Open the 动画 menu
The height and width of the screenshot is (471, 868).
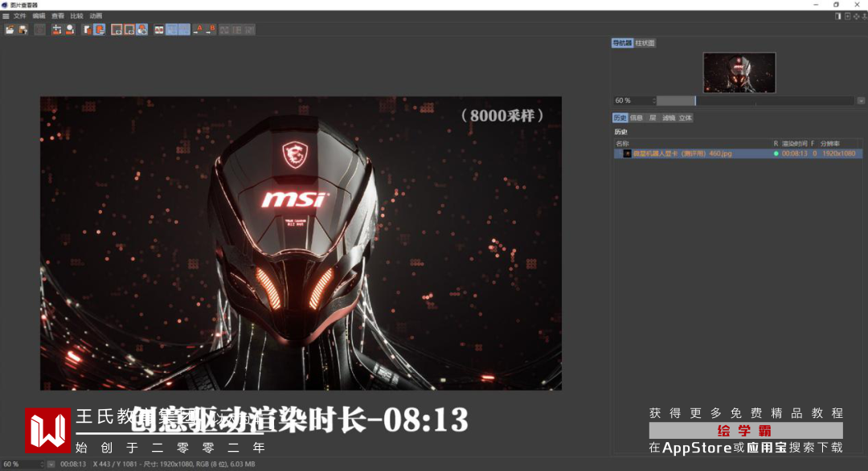pos(96,16)
